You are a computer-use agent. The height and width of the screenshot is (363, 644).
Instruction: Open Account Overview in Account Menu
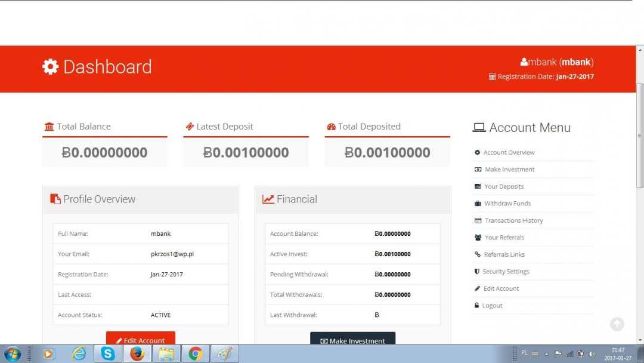click(509, 152)
